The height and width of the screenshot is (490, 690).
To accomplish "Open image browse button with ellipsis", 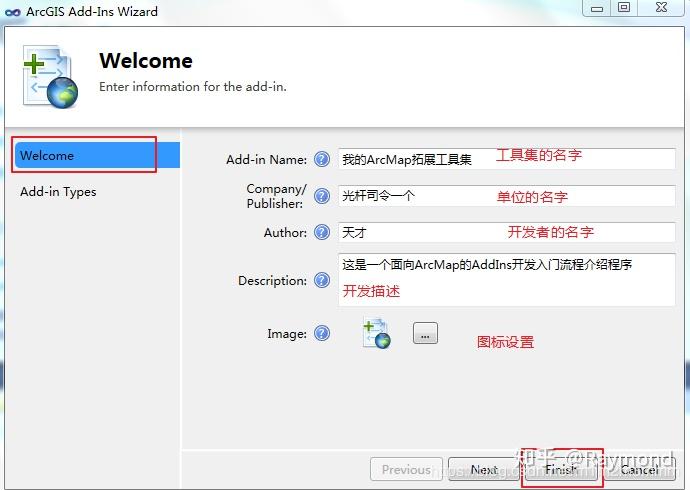I will pyautogui.click(x=425, y=333).
